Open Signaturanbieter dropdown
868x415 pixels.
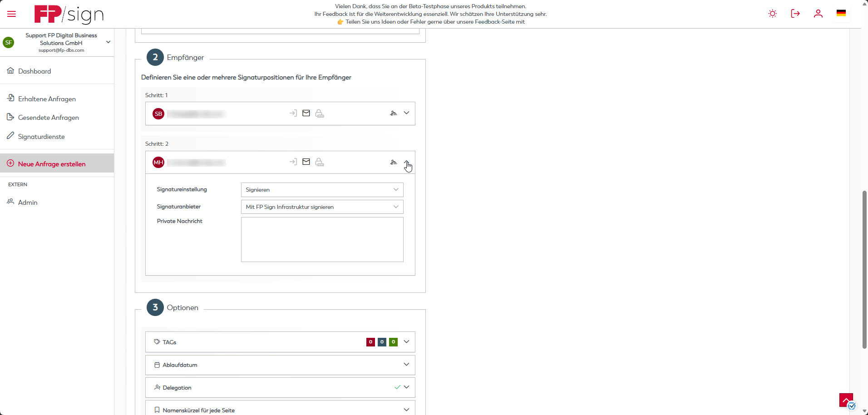(x=322, y=207)
